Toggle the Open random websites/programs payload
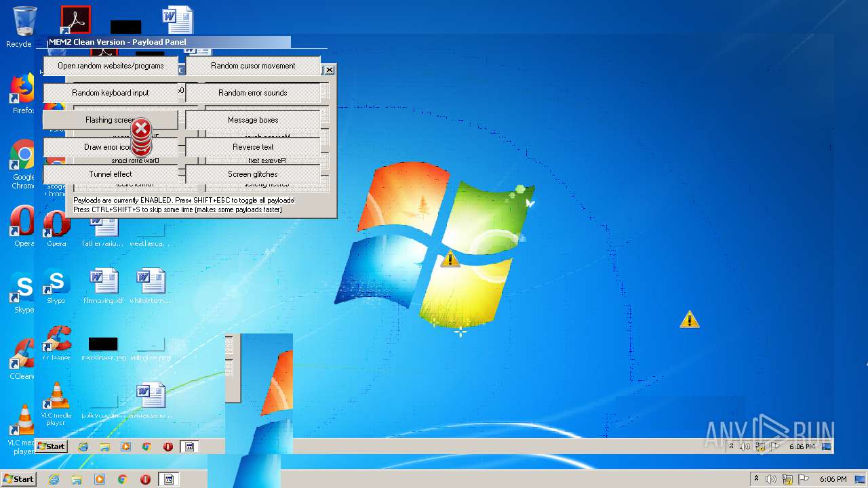This screenshot has width=868, height=488. point(111,66)
